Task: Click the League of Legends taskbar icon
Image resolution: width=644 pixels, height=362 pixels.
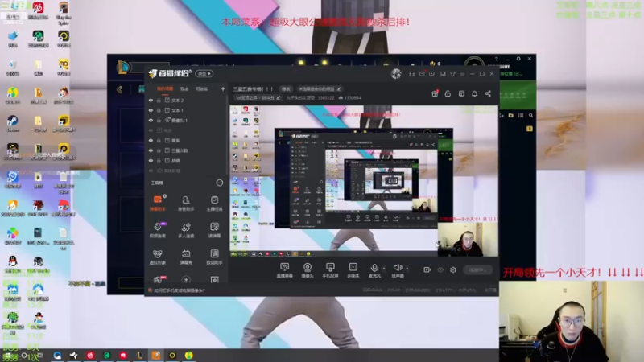Action: [139, 355]
